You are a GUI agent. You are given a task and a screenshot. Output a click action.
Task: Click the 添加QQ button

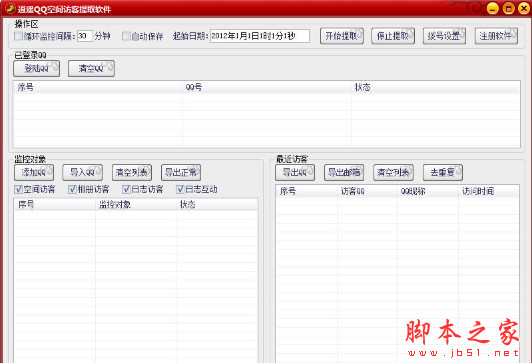[x=34, y=172]
